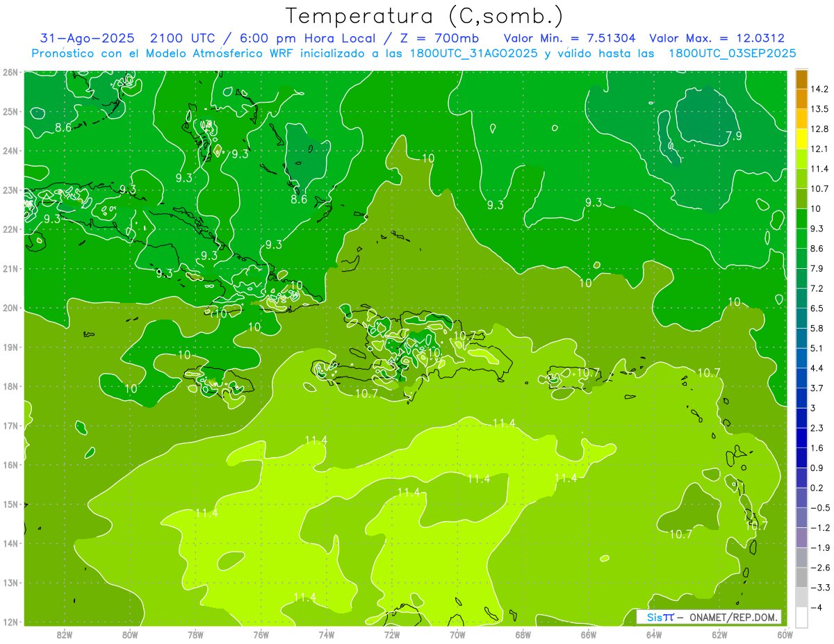The image size is (834, 644).
Task: Click the 16N latitude axis label
Action: (x=10, y=465)
